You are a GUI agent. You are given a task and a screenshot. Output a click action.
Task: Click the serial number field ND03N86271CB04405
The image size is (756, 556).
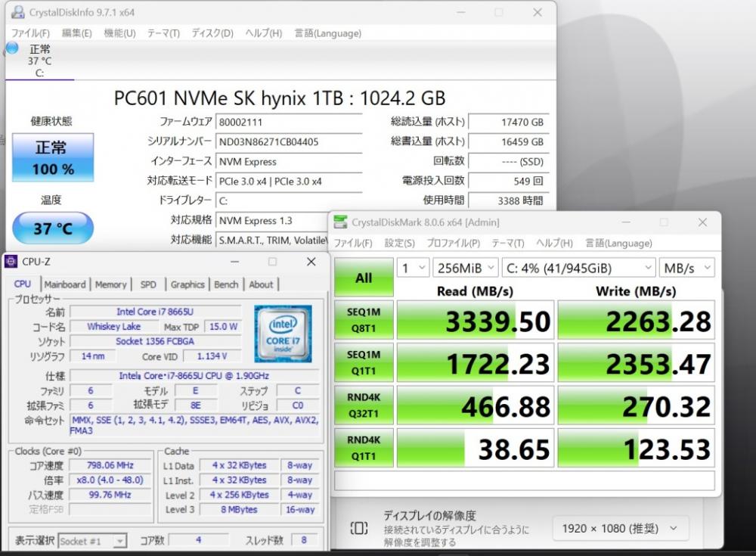point(289,142)
